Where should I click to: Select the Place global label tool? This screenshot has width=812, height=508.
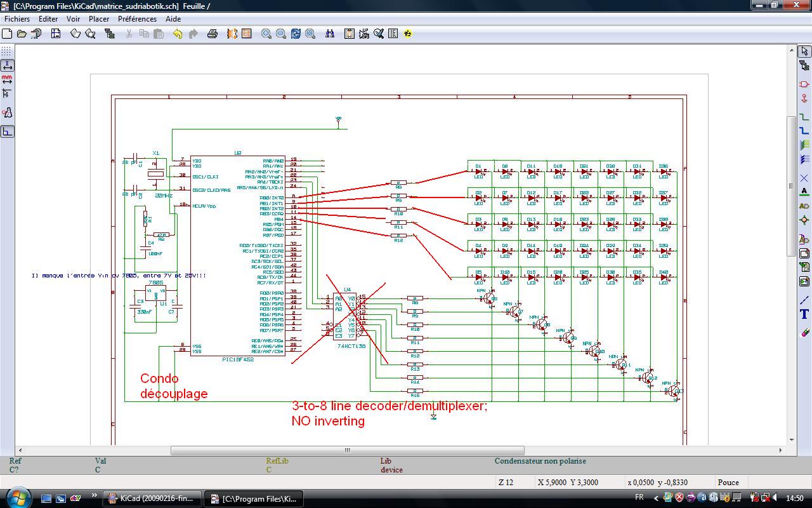coord(804,206)
